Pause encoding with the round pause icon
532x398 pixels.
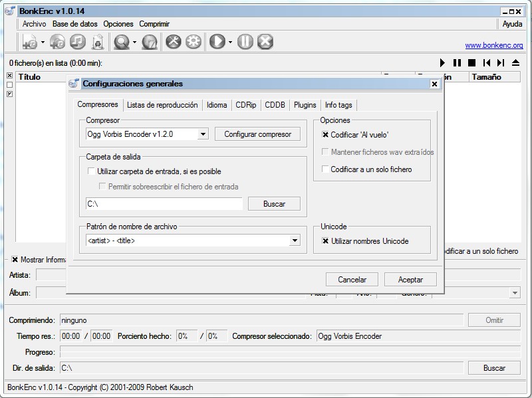[x=245, y=42]
